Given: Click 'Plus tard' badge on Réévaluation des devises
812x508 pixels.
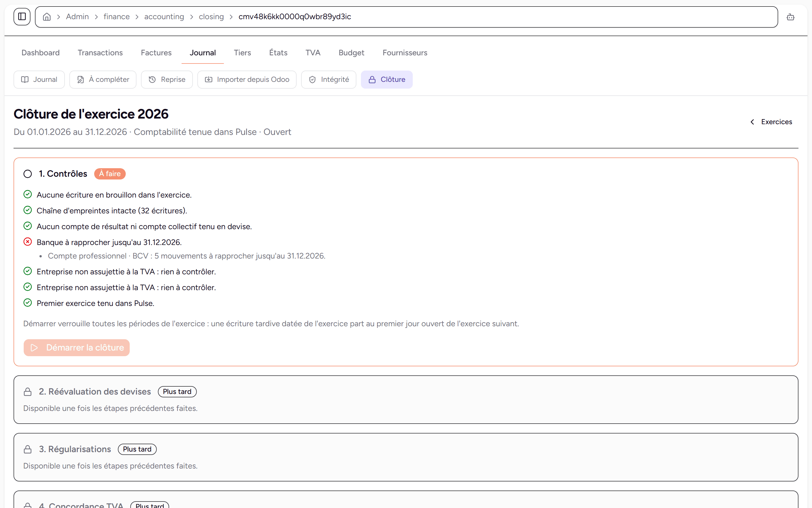Looking at the screenshot, I should (x=177, y=392).
